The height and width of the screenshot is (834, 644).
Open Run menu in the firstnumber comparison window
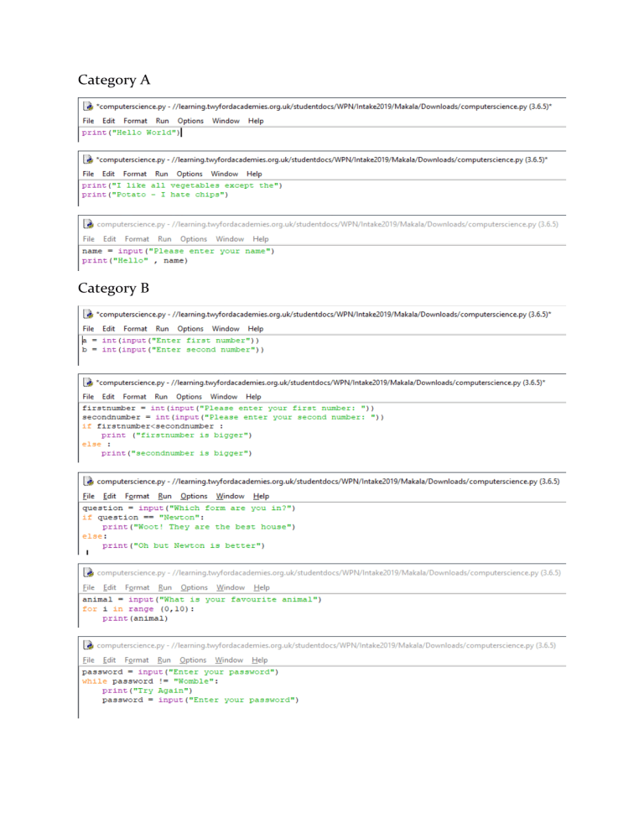161,397
